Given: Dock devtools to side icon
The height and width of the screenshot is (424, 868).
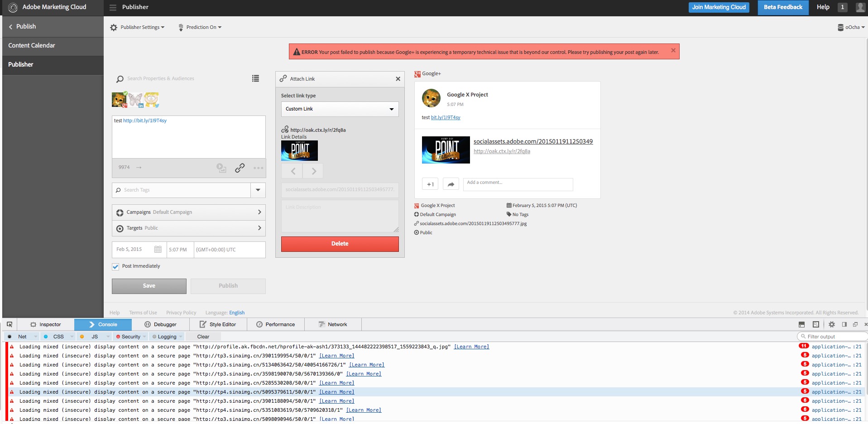Looking at the screenshot, I should (x=844, y=324).
